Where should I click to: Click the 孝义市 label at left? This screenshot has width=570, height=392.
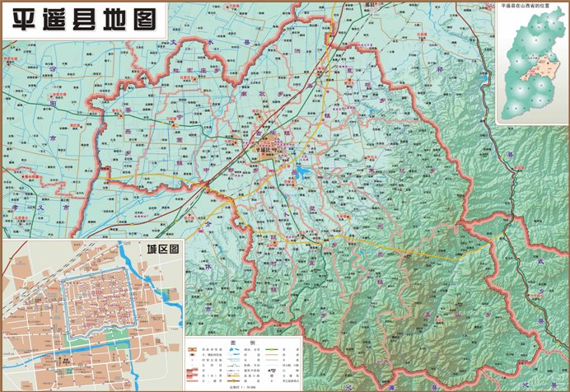tap(40, 208)
